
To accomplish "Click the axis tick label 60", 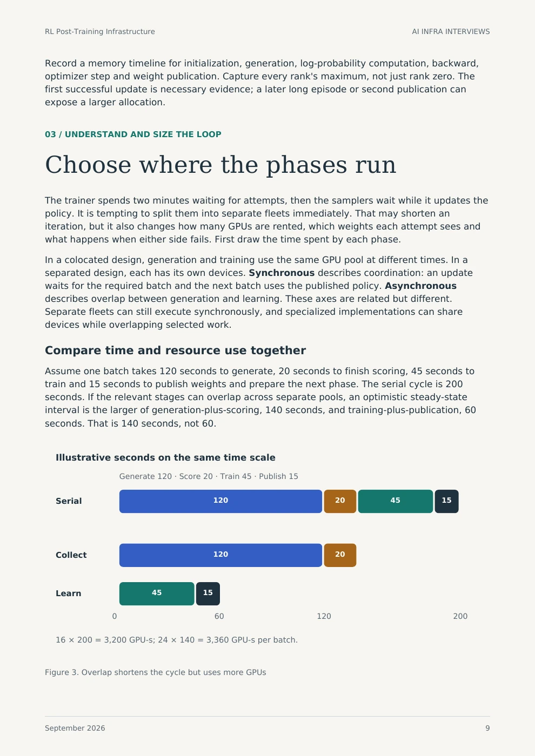I will tap(219, 616).
